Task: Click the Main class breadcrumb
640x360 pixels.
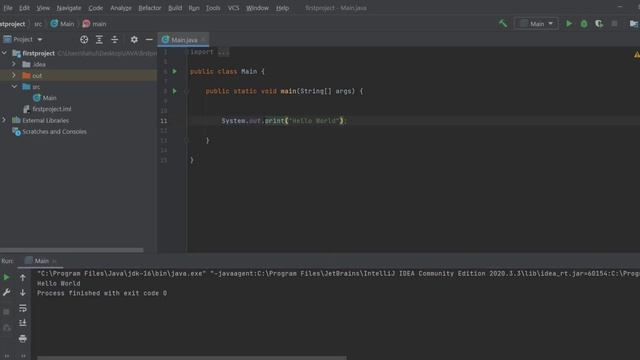Action: pyautogui.click(x=62, y=24)
